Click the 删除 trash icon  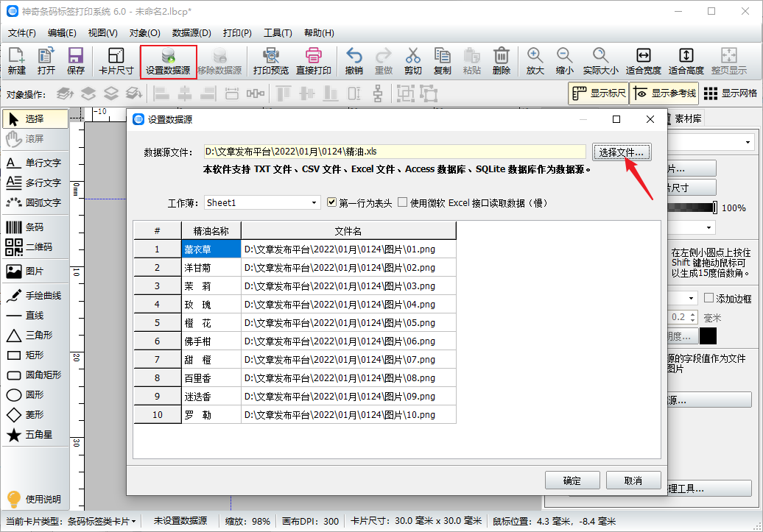502,61
